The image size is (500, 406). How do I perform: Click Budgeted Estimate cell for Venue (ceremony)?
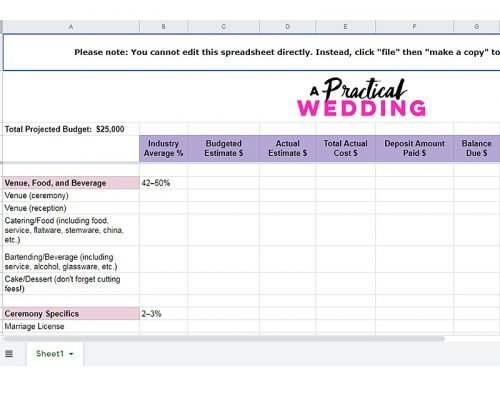pos(223,195)
